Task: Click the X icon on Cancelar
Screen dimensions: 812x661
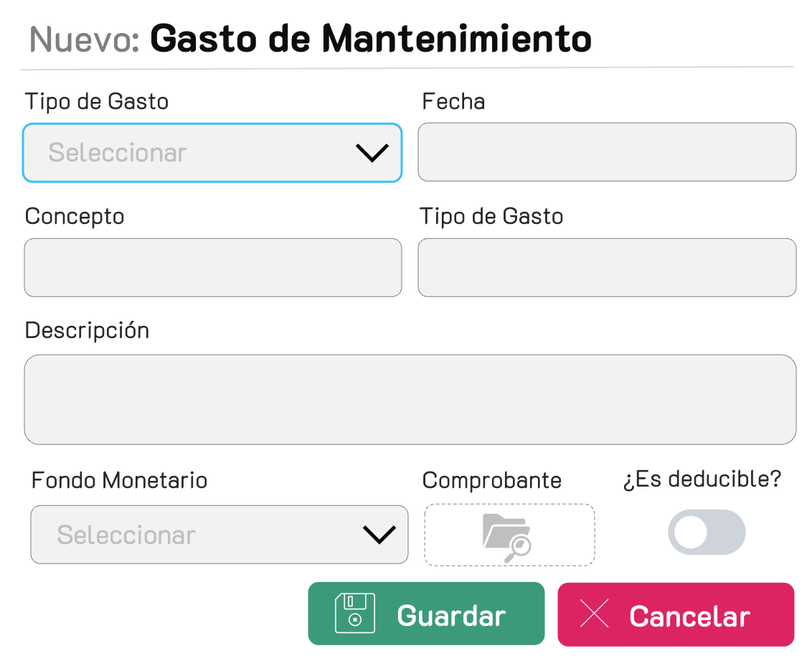Action: pyautogui.click(x=594, y=614)
